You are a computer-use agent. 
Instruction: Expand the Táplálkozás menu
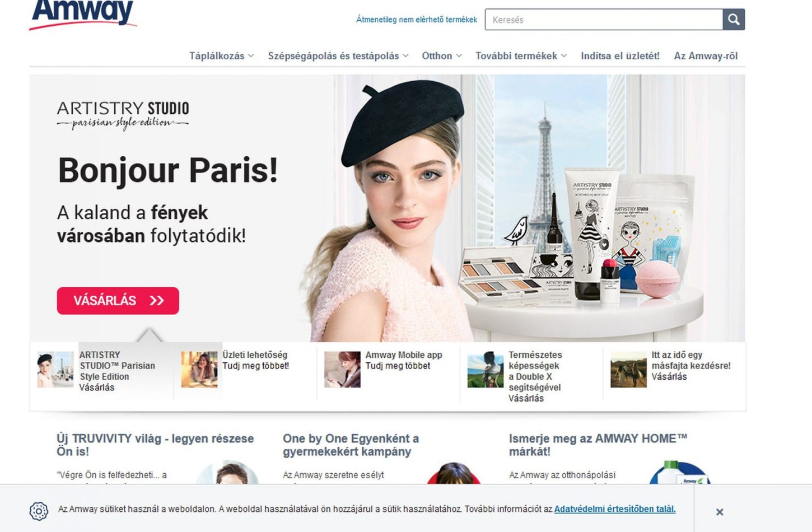pyautogui.click(x=222, y=56)
